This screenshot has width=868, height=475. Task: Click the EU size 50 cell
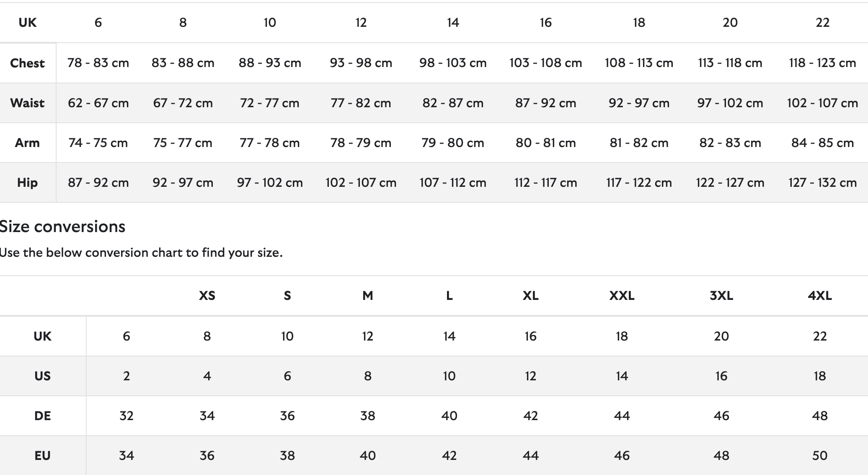(820, 456)
